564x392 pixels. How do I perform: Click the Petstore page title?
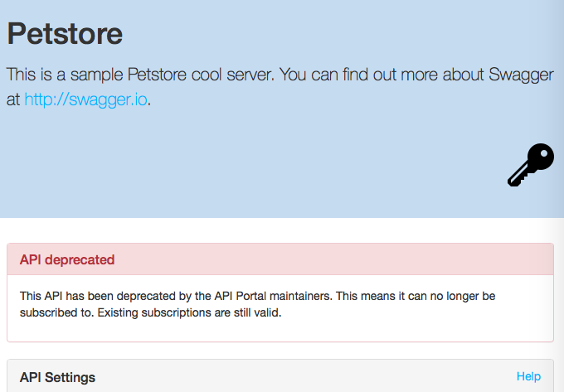(65, 34)
